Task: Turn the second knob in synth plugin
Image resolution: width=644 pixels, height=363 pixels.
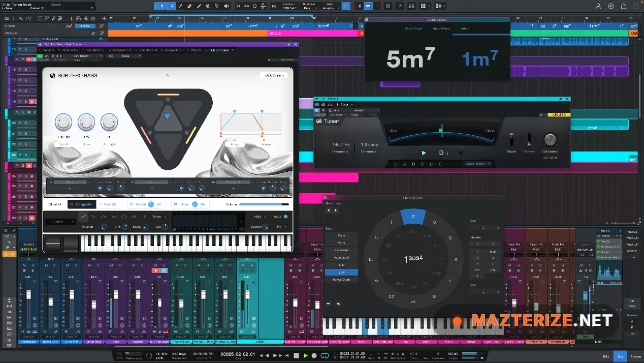Action: coord(86,122)
